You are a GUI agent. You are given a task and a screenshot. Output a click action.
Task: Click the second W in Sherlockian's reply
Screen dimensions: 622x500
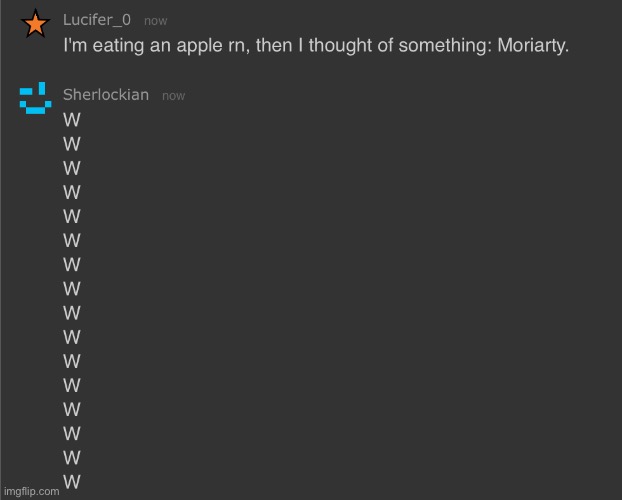point(72,145)
